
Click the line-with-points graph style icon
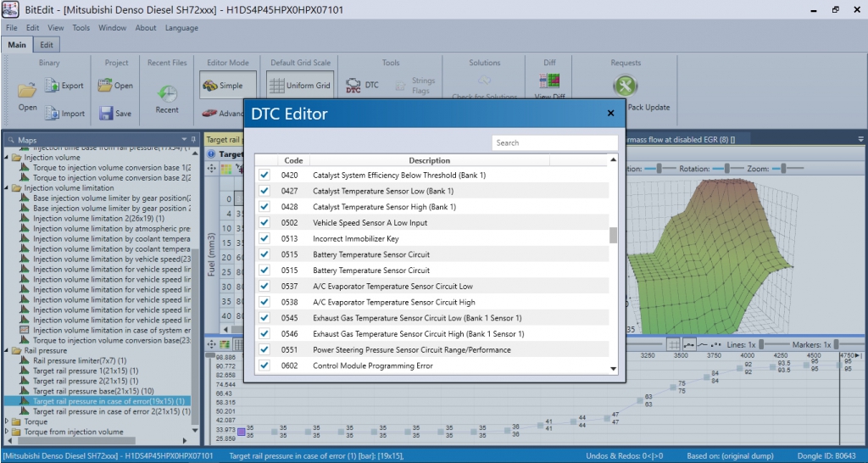tap(689, 344)
